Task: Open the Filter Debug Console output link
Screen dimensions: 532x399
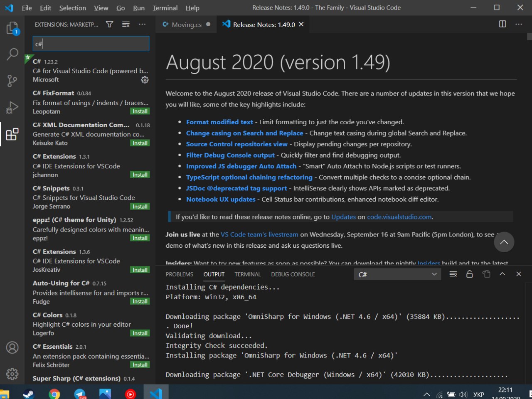Action: click(x=230, y=155)
